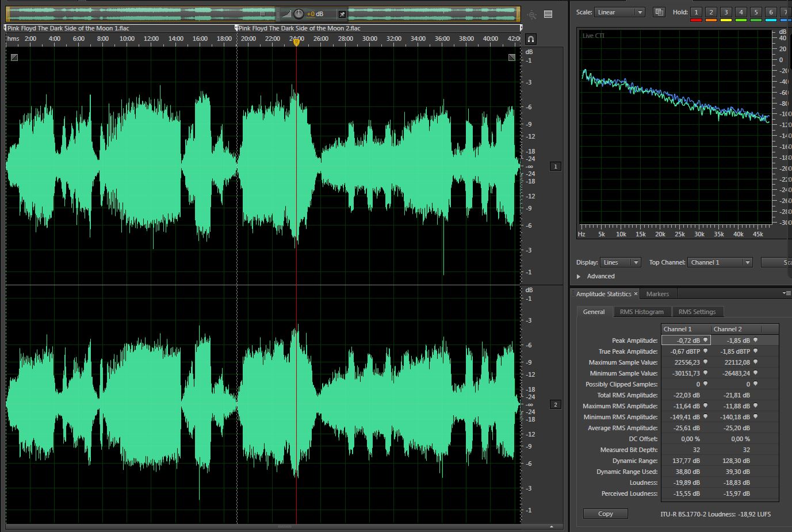The width and height of the screenshot is (792, 532).
Task: Switch to the Markers panel tab
Action: pyautogui.click(x=657, y=294)
